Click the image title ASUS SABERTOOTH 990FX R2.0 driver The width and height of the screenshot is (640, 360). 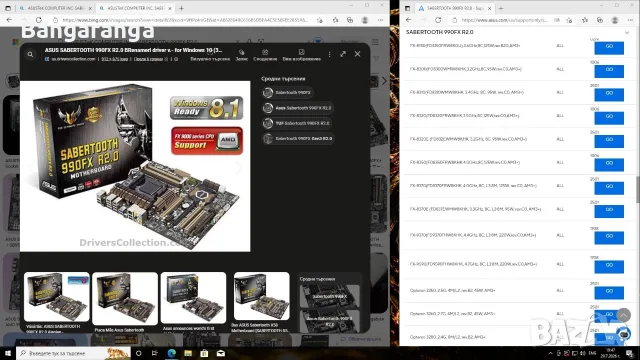coord(133,50)
